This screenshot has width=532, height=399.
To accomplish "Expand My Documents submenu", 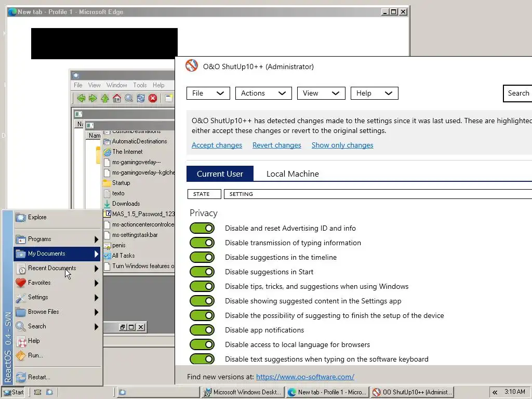I will pyautogui.click(x=58, y=254).
